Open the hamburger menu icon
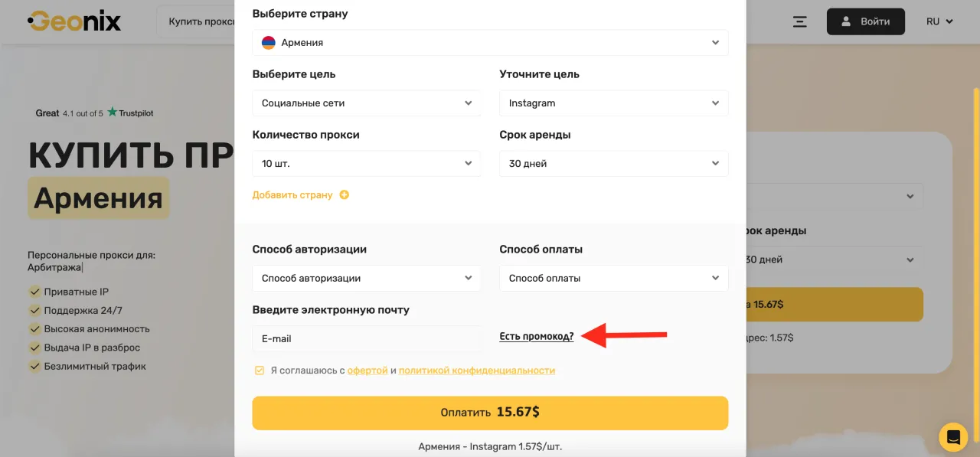Image resolution: width=980 pixels, height=457 pixels. (x=800, y=21)
